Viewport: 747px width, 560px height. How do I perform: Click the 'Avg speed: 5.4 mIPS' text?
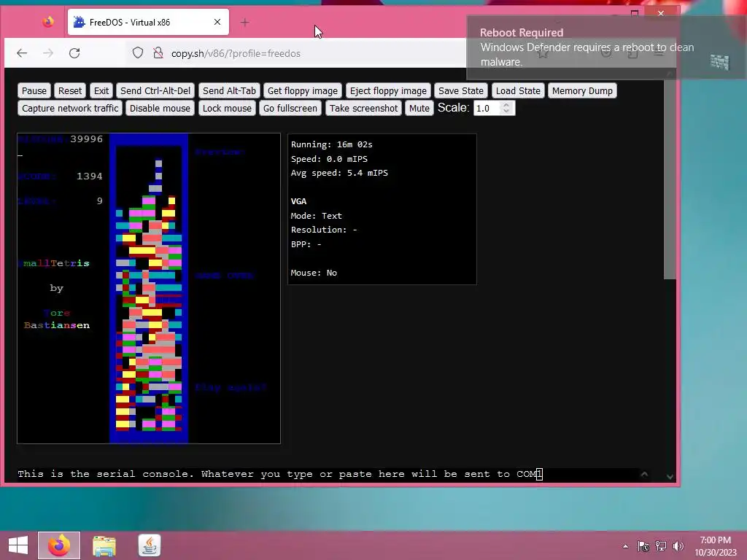tap(339, 173)
